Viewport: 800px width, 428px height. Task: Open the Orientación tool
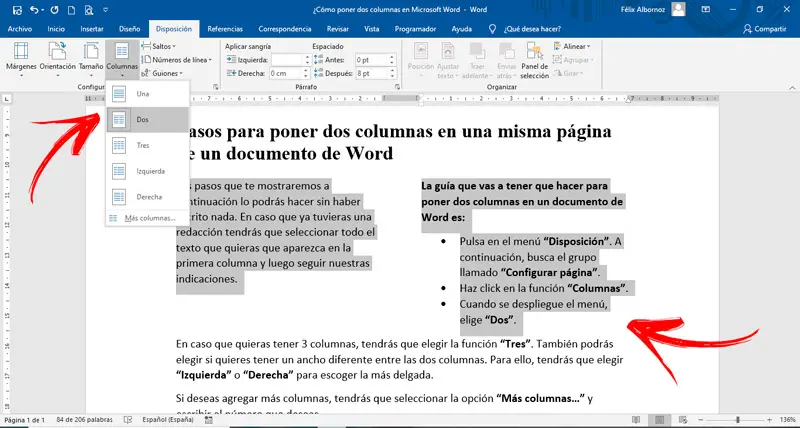tap(57, 59)
